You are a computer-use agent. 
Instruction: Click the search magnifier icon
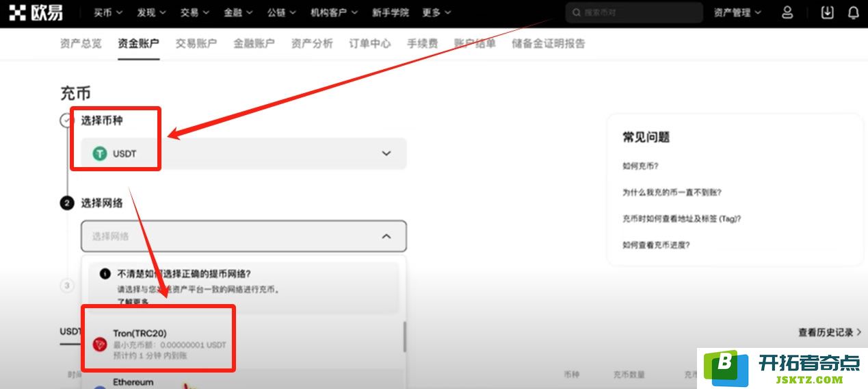click(x=577, y=12)
